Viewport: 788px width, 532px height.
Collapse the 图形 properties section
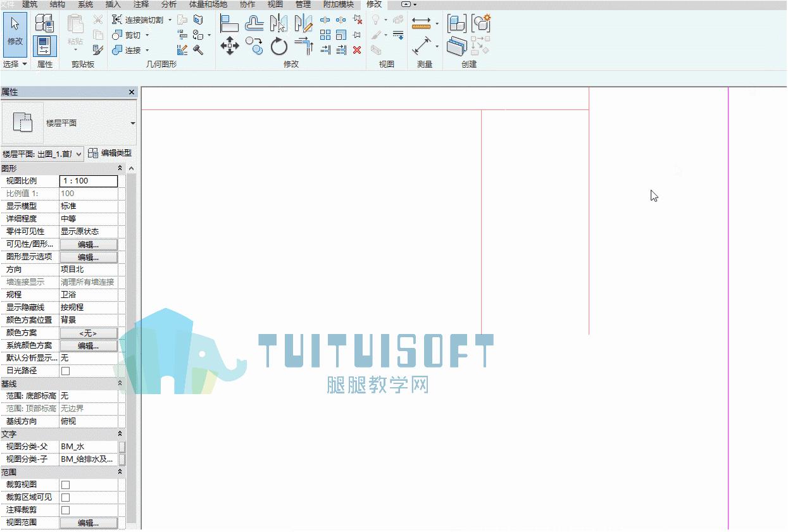coord(120,168)
